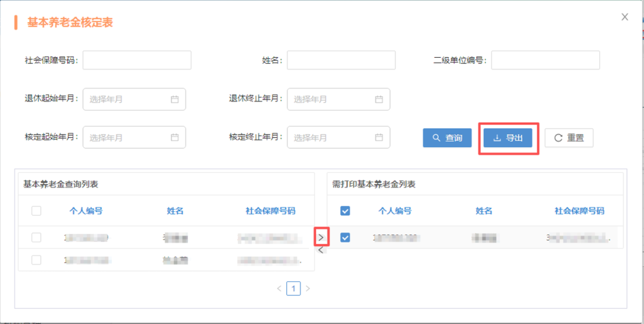Screen dimensions: 644x324
Task: Go to the previous page of results
Action: pos(279,288)
